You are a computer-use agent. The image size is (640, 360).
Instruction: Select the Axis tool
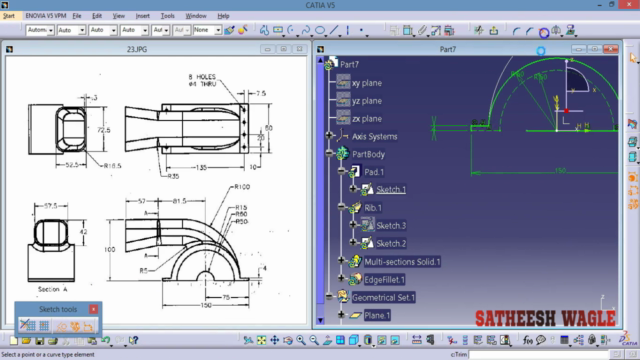[348, 30]
